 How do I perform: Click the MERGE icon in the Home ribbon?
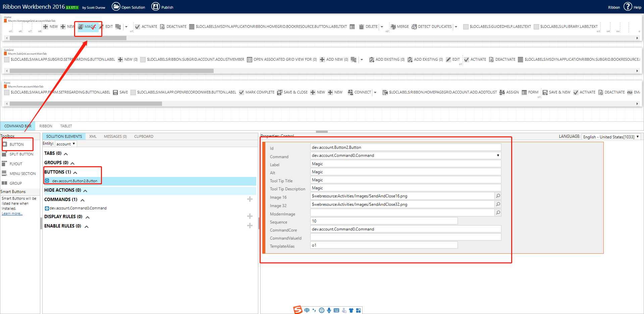tap(393, 27)
